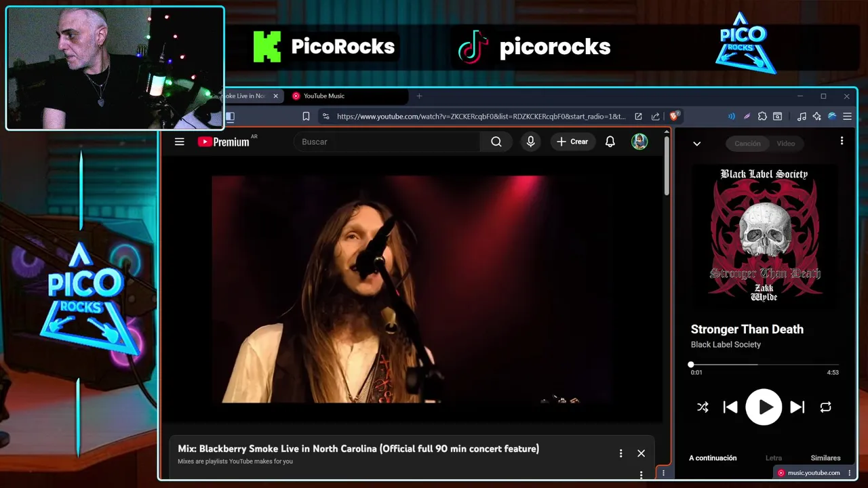Screen dimensions: 868x488
Task: Open three-dot menu below the Mix panel
Action: [641, 474]
